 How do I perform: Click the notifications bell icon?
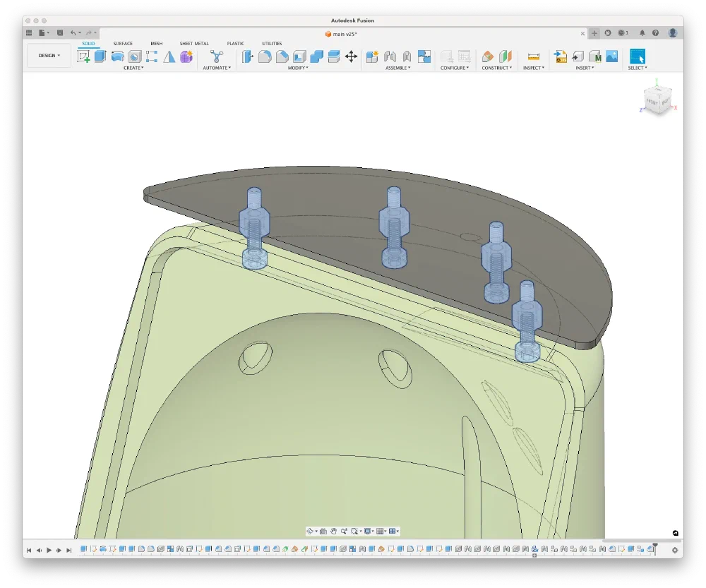click(642, 32)
